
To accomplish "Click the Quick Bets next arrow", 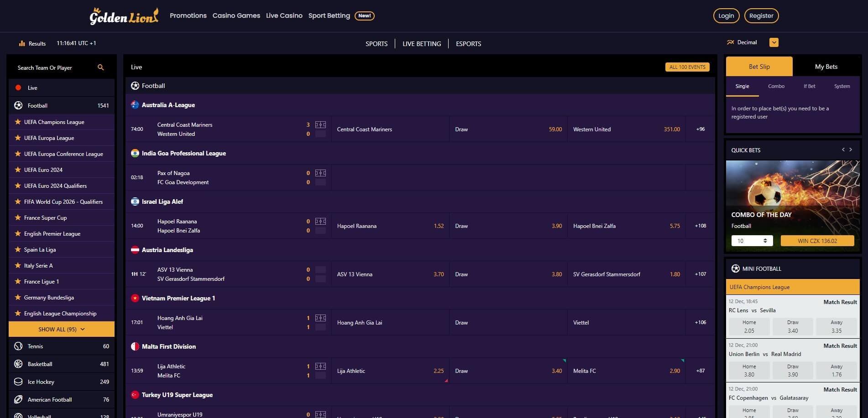I will (x=851, y=150).
